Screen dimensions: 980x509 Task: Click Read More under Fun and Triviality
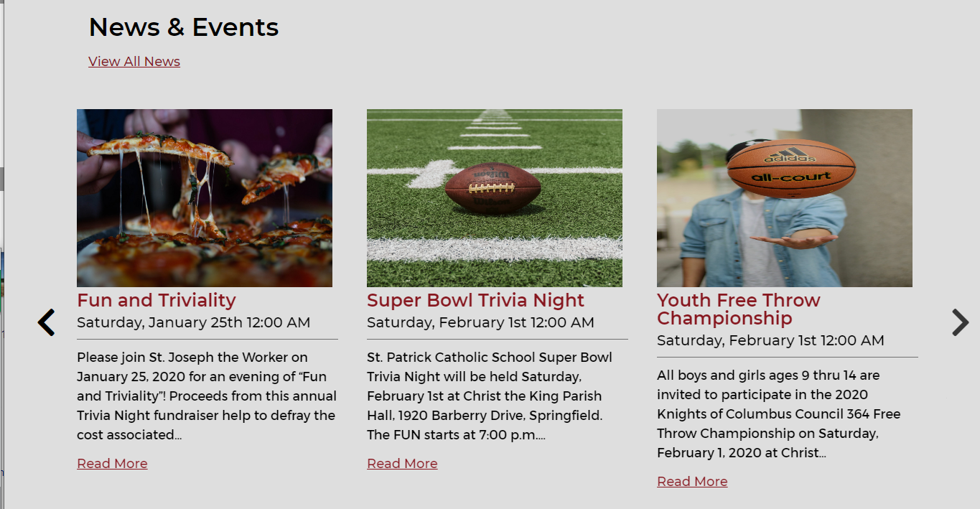click(x=112, y=464)
